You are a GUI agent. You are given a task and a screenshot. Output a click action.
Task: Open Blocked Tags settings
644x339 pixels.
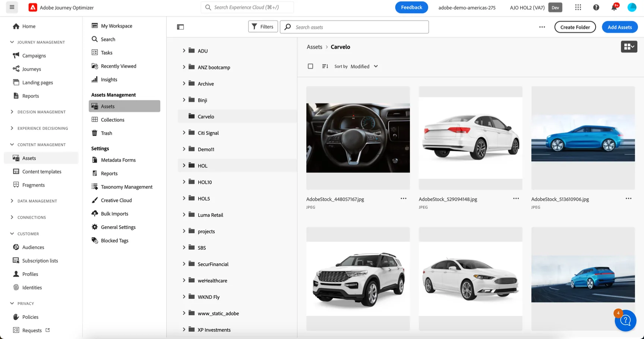pyautogui.click(x=114, y=241)
